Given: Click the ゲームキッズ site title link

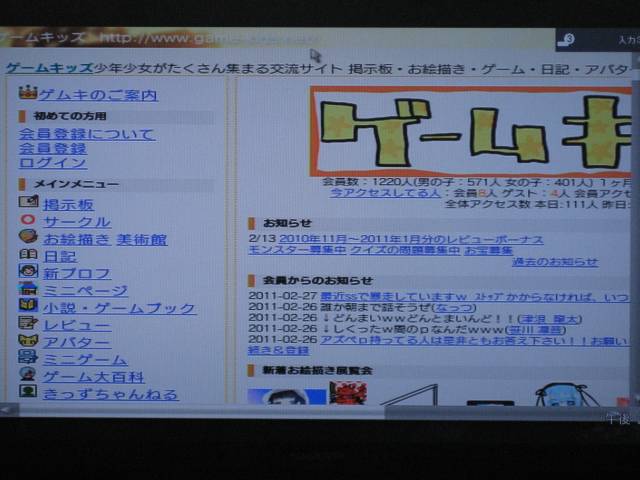Looking at the screenshot, I should (49, 68).
